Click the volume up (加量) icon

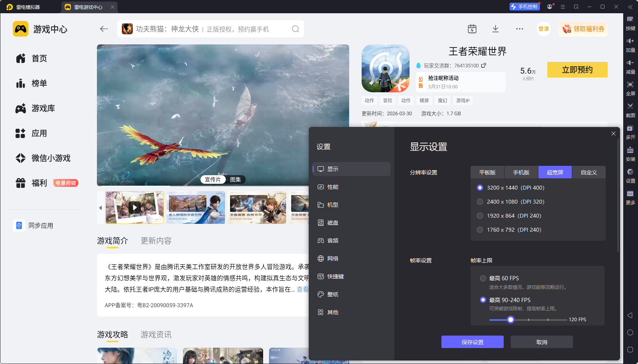(630, 41)
